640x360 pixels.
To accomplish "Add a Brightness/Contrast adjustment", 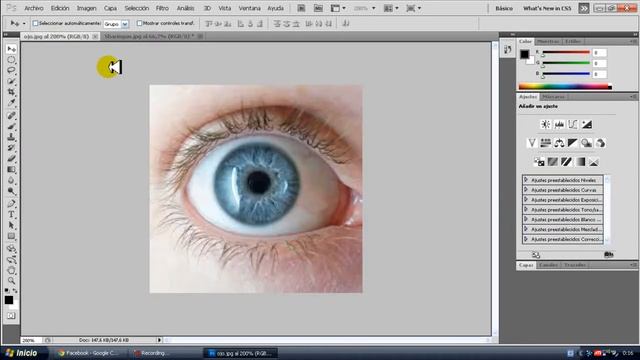I will point(545,124).
